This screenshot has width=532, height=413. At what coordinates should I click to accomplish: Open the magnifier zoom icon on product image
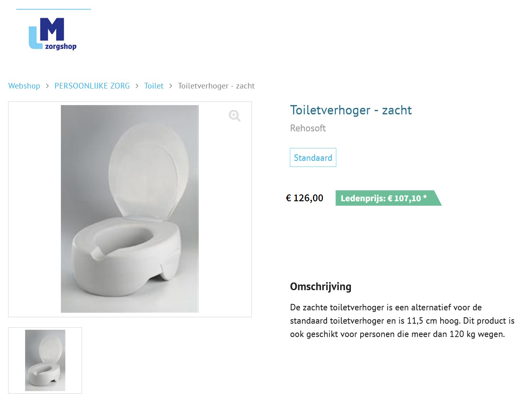point(234,116)
